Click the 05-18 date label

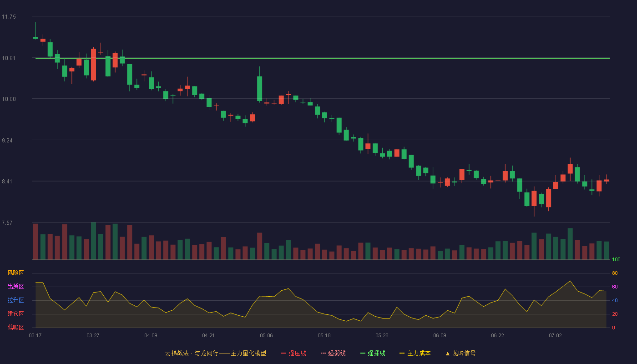point(324,335)
